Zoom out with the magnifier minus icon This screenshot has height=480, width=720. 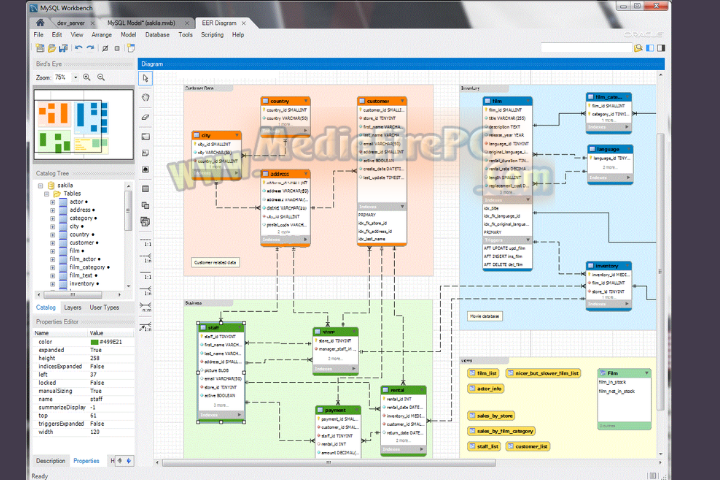click(101, 77)
